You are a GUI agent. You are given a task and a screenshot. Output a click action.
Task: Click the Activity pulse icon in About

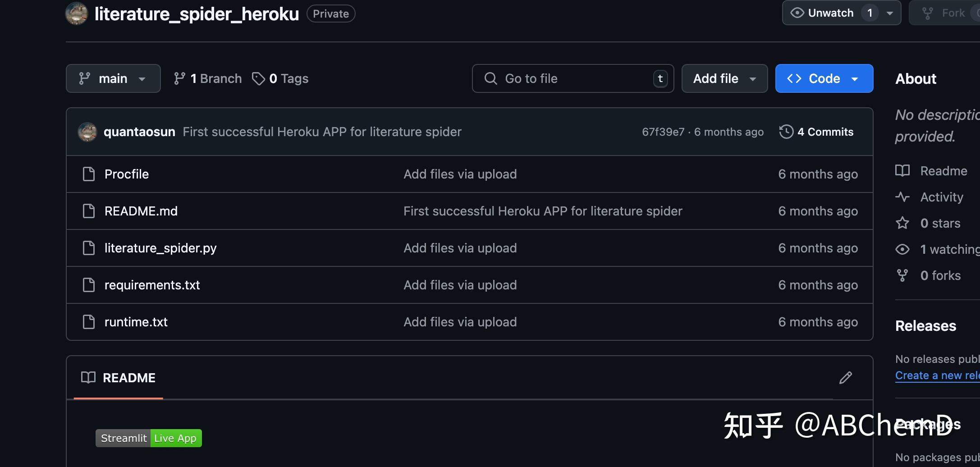[902, 197]
